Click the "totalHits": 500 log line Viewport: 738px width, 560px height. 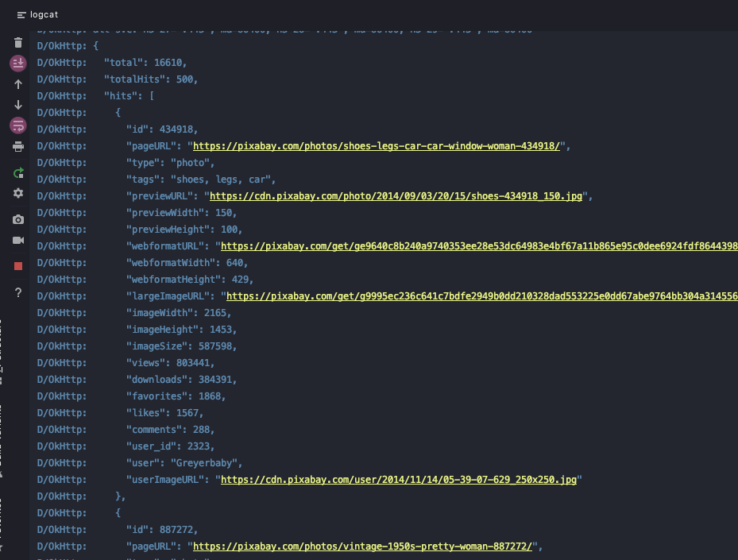click(151, 79)
